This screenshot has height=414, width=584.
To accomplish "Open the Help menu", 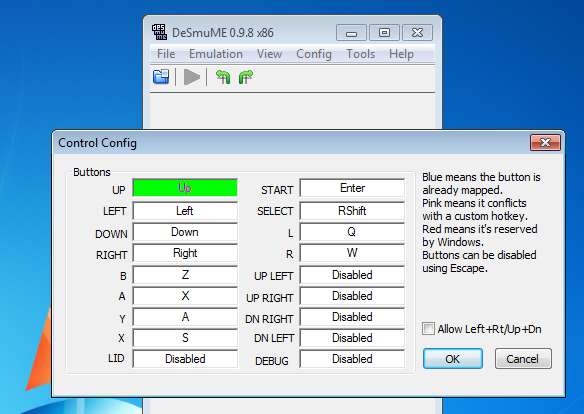I will (x=401, y=54).
